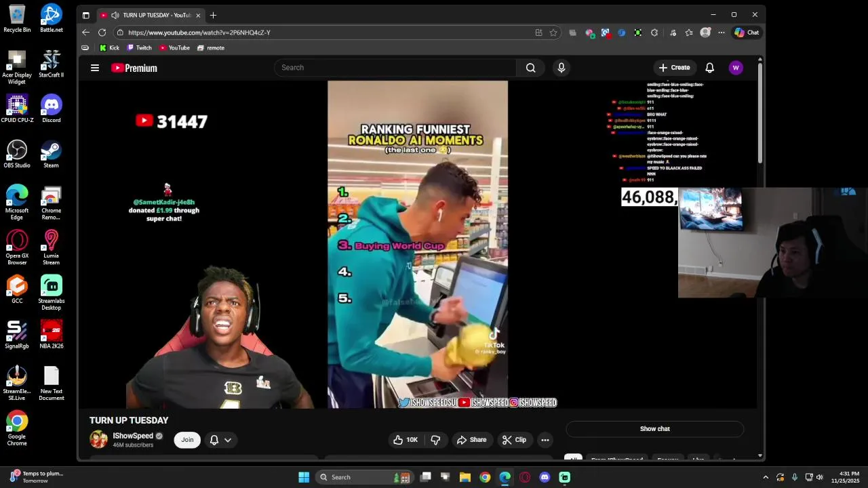Add page to favorites star icon
The image size is (868, 488).
coord(553,33)
